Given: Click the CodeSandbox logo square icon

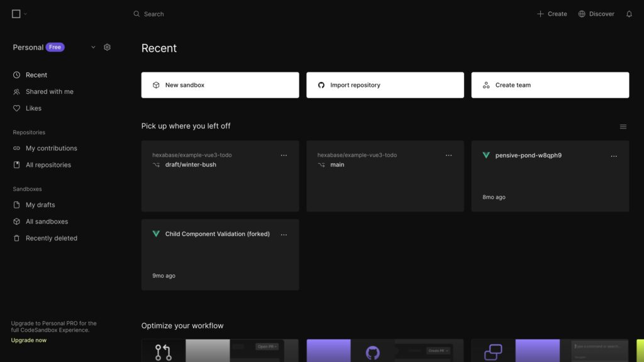Looking at the screenshot, I should 16,14.
